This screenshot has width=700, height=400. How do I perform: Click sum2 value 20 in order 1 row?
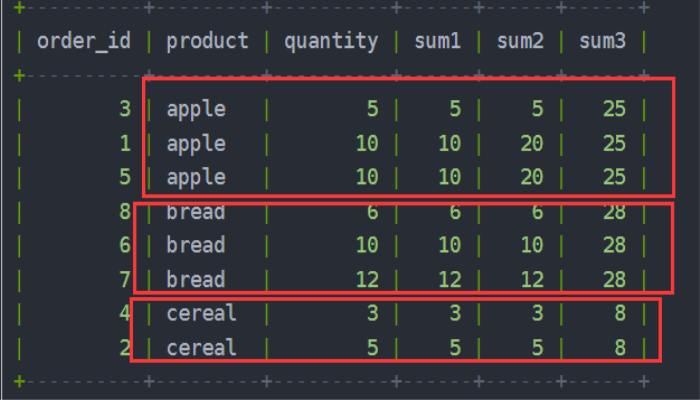point(532,143)
